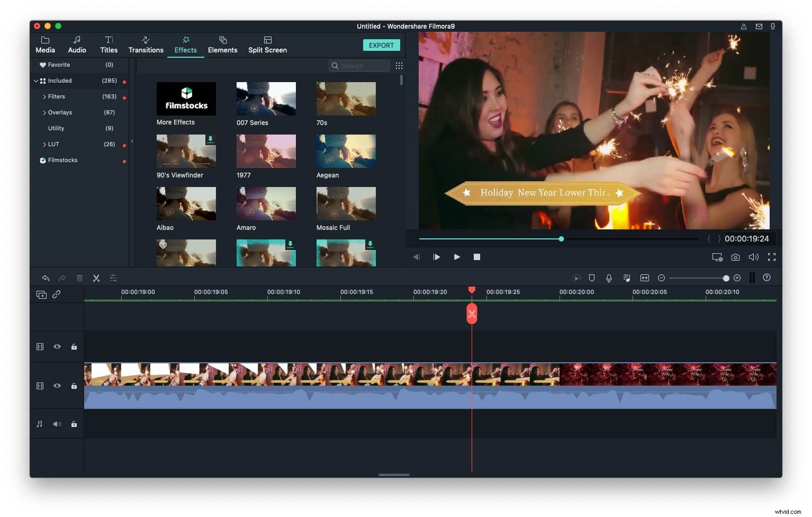812x517 pixels.
Task: Click the Add Marker icon on the timeline toolbar
Action: (x=591, y=278)
